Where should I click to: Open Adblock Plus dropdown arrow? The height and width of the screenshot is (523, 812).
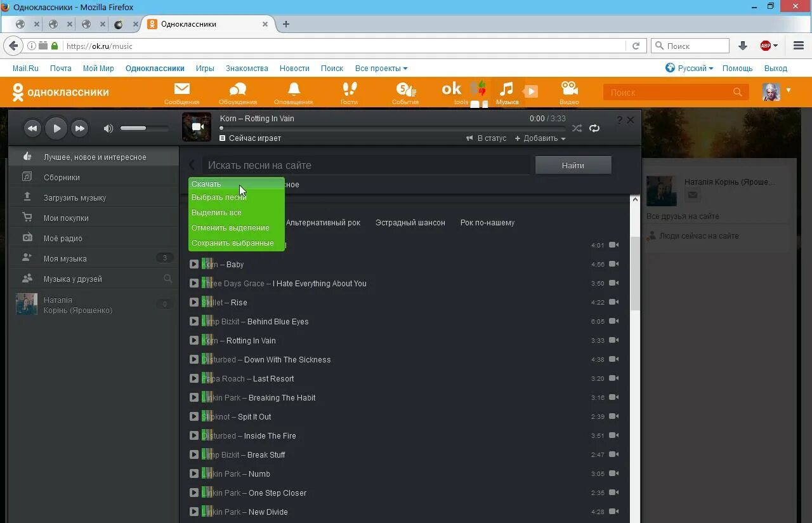coord(775,46)
